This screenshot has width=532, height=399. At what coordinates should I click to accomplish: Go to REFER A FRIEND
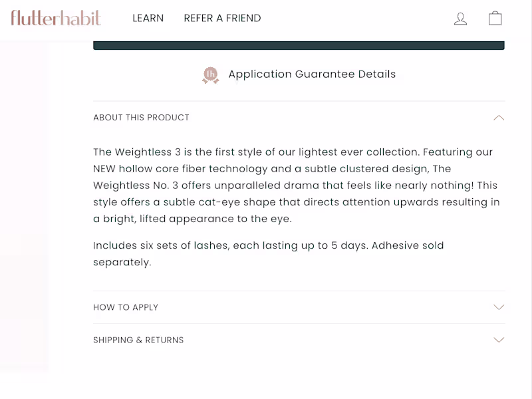click(222, 19)
